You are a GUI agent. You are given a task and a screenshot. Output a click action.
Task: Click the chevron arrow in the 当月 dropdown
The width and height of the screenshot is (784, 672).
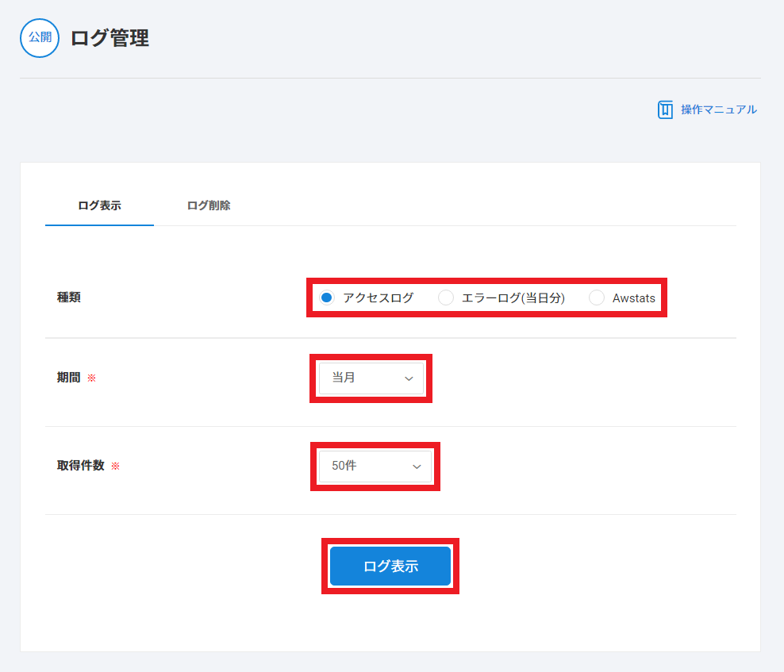tap(409, 378)
